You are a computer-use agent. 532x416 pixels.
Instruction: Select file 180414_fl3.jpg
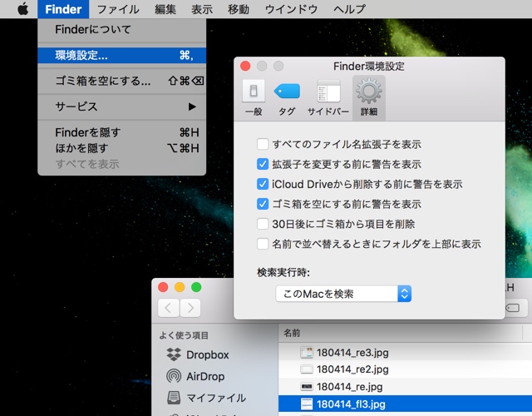click(x=405, y=404)
